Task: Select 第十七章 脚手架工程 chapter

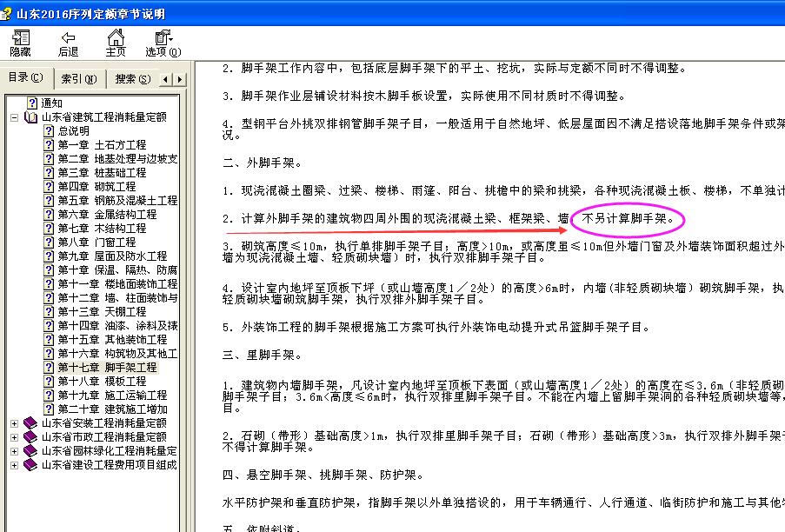Action: coord(107,368)
